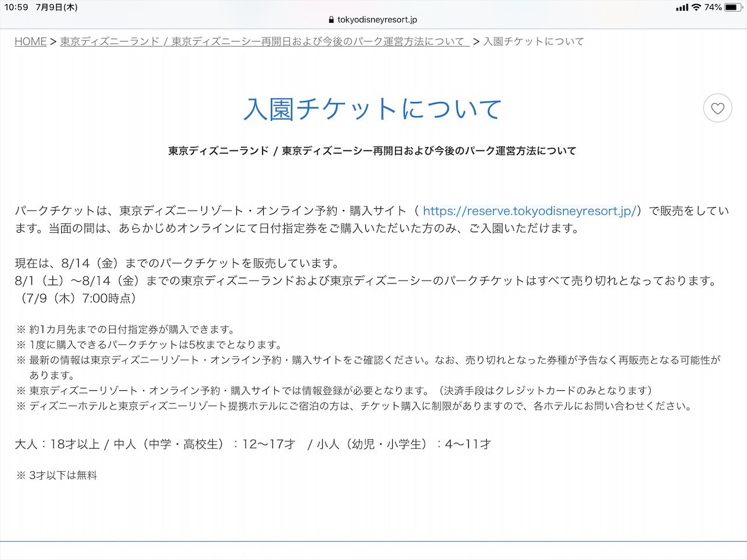Screen dimensions: 747x560
Task: Tap the note about 5枚まで ticket limit
Action: (149, 345)
